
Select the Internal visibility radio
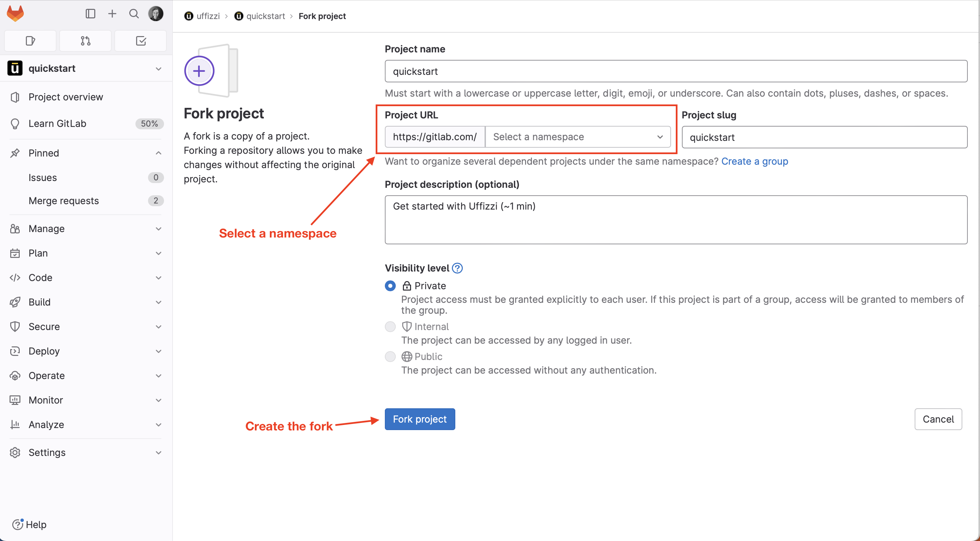pyautogui.click(x=390, y=326)
